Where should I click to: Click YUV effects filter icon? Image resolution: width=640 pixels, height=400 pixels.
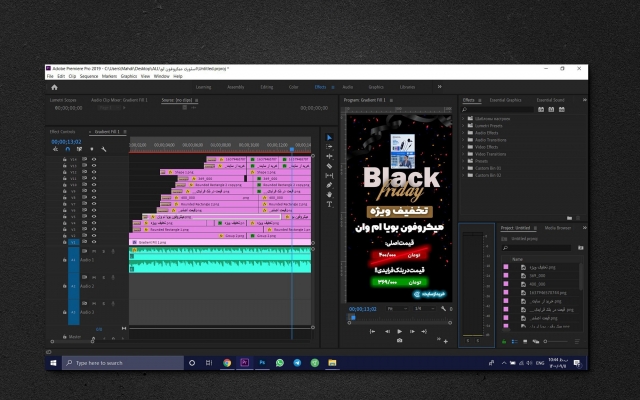562,109
